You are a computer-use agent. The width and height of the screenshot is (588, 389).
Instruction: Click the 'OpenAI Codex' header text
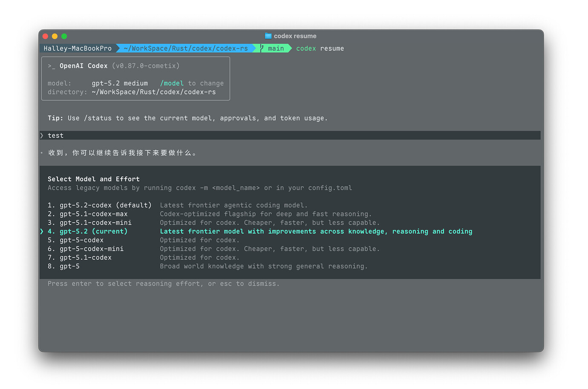pos(84,66)
